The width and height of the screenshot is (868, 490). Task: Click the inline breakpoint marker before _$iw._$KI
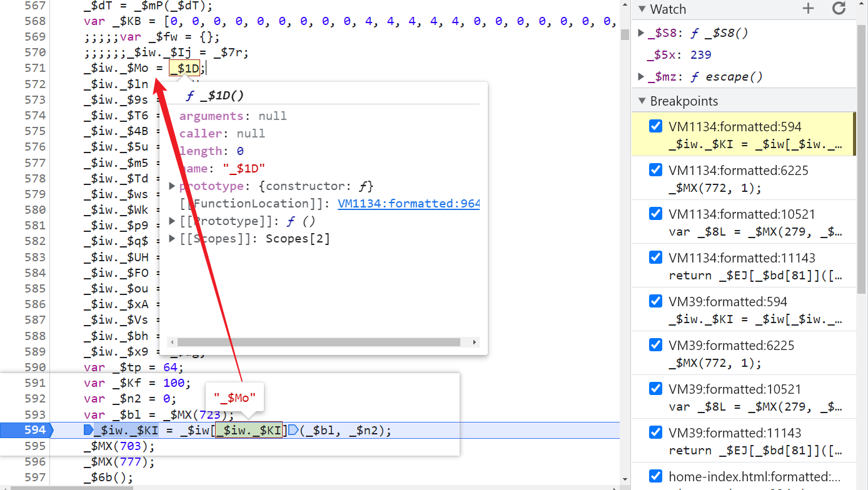coord(88,430)
